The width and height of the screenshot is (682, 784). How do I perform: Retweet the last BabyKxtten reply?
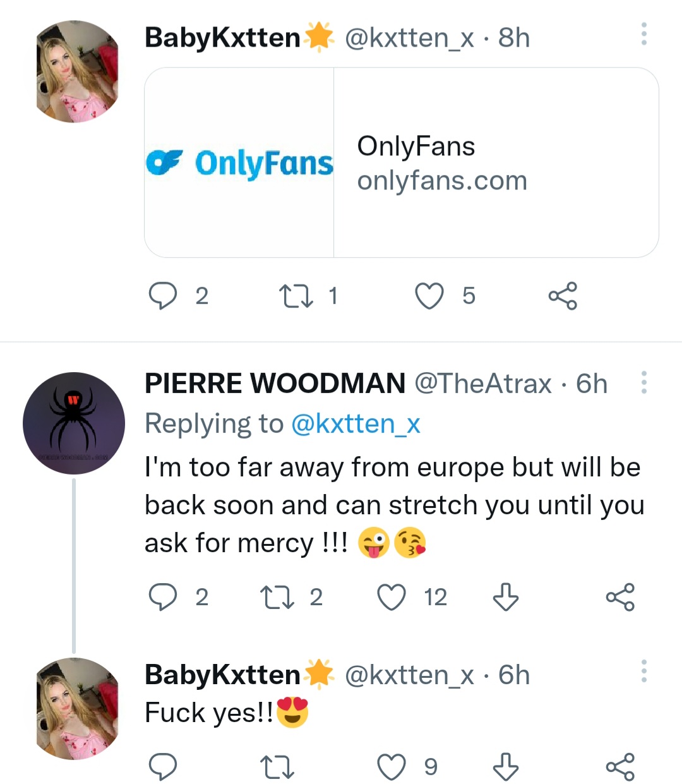click(x=277, y=766)
